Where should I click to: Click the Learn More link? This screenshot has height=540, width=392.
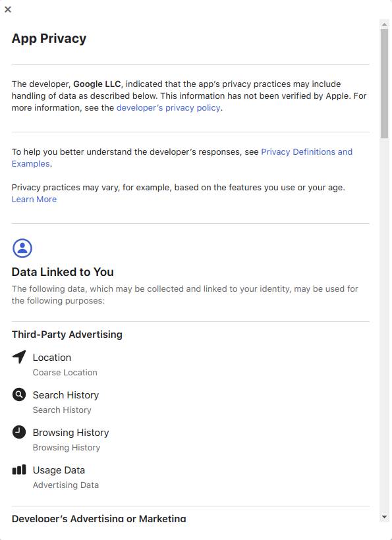(34, 199)
